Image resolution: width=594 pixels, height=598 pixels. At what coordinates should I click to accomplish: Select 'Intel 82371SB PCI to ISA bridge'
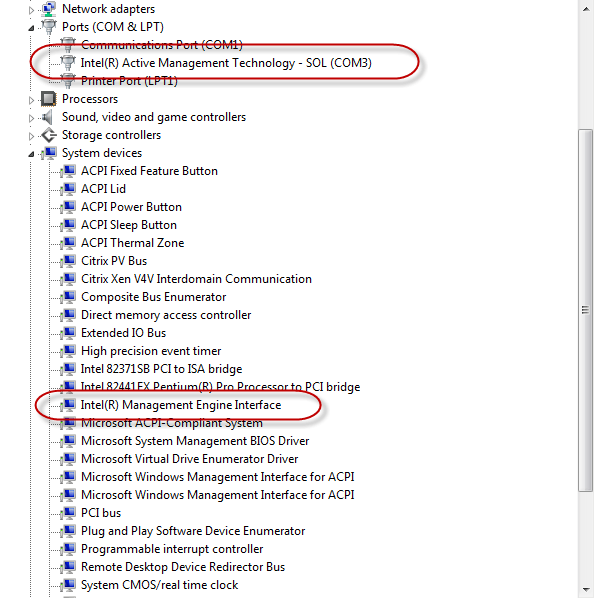pyautogui.click(x=161, y=369)
